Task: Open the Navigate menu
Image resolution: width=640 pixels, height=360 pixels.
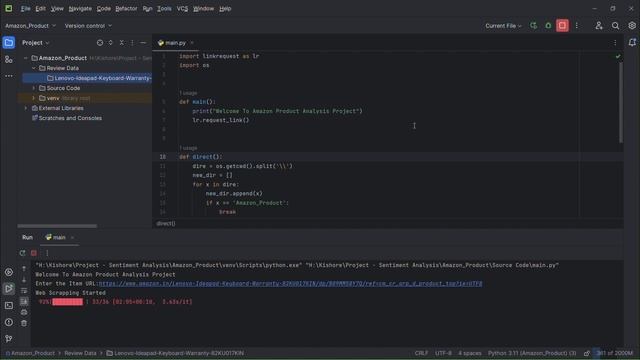Action: 80,8
